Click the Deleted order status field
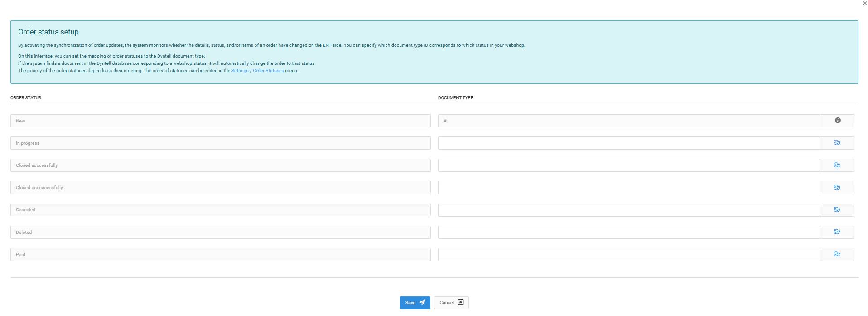The height and width of the screenshot is (316, 868). coord(220,232)
